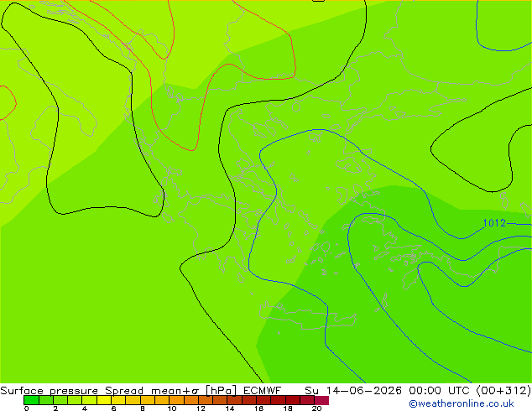Screen dimensions: 532x411
Task: Click the '(00+312)' forecast offset text
Action: 503,391
